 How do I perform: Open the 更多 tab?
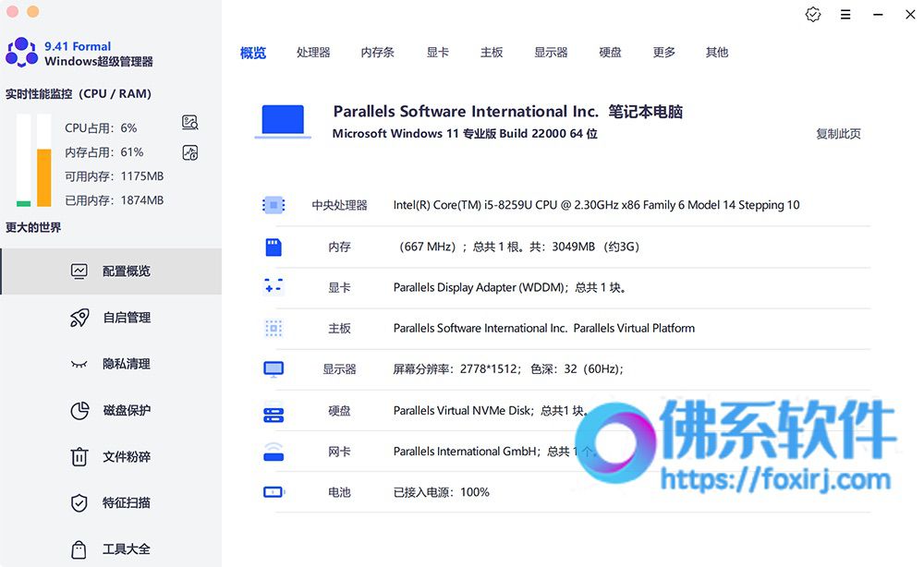tap(664, 53)
